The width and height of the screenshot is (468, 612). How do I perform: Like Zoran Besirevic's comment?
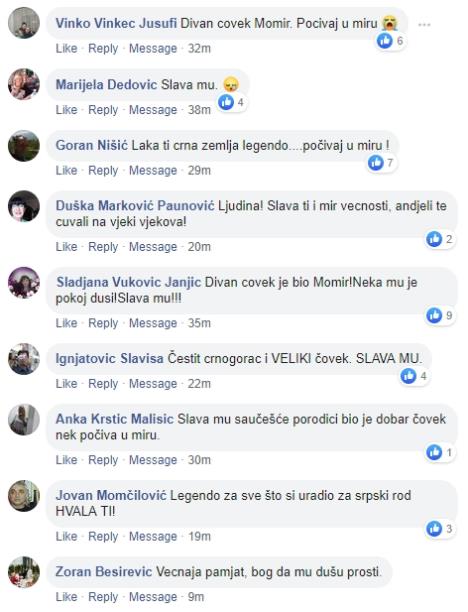[66, 597]
